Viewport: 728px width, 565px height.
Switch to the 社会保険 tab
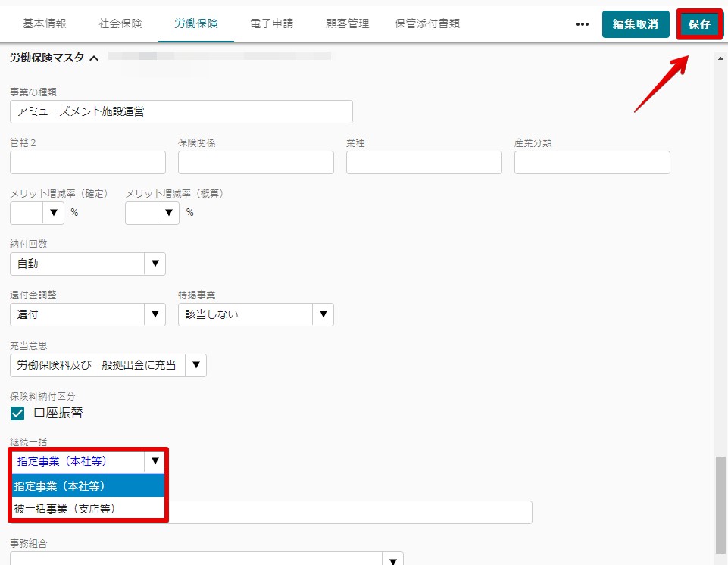coord(120,23)
